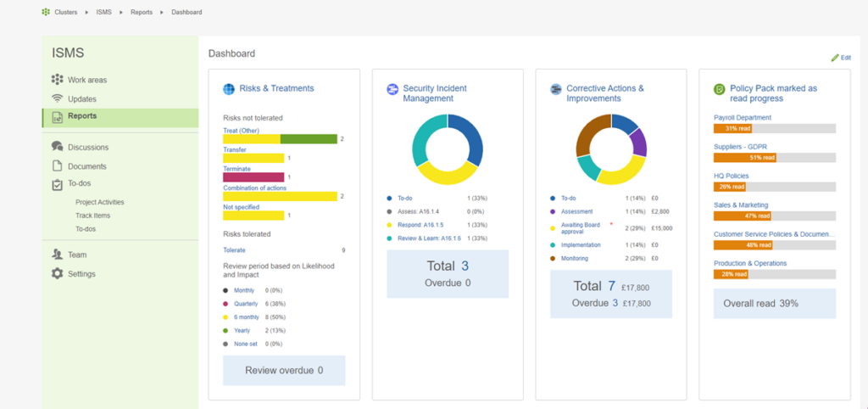Click the Edit link at top right
This screenshot has width=868, height=409.
coord(846,58)
